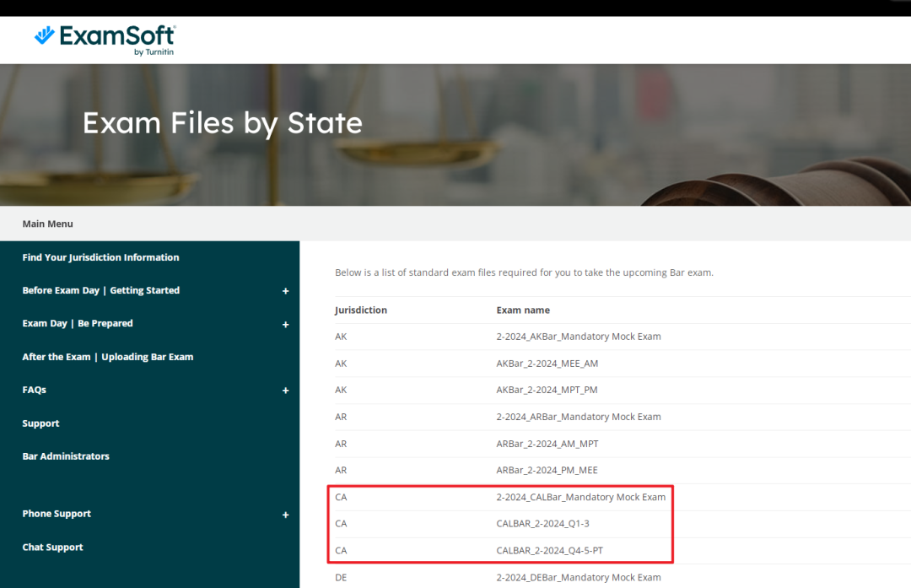
Task: Open the Phone Support menu item
Action: (57, 514)
